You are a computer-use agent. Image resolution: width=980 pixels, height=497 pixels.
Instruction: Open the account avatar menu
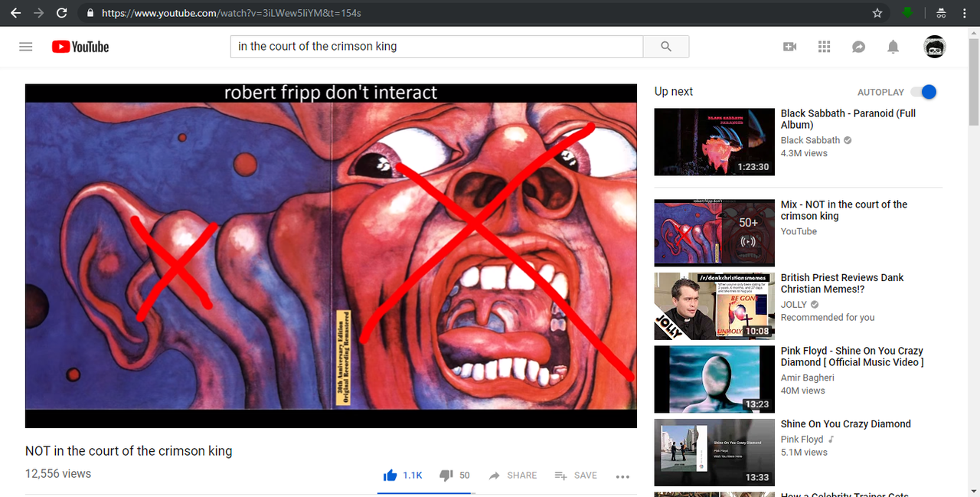point(935,47)
